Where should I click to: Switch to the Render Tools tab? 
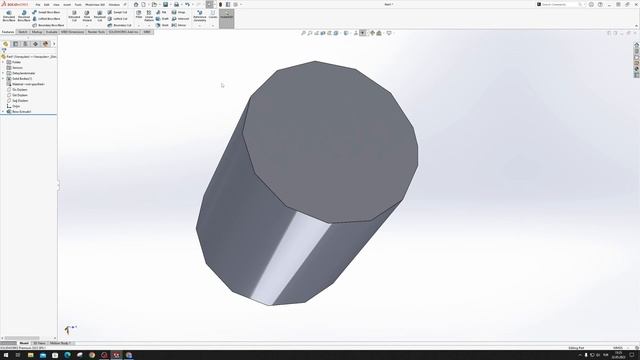(96, 32)
